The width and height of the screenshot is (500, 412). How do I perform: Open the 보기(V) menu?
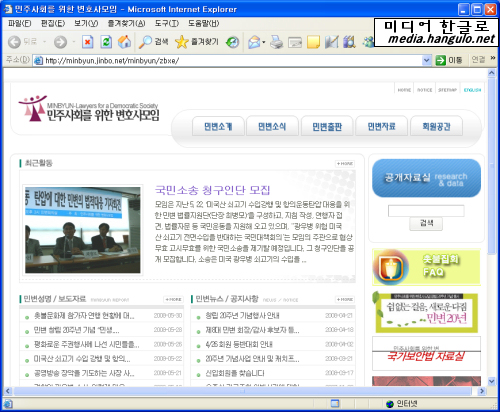click(x=86, y=23)
